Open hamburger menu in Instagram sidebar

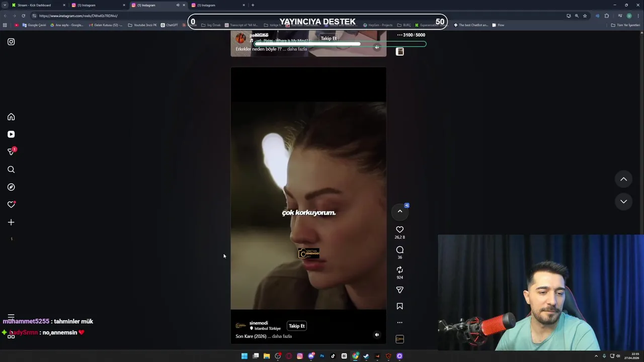11,317
